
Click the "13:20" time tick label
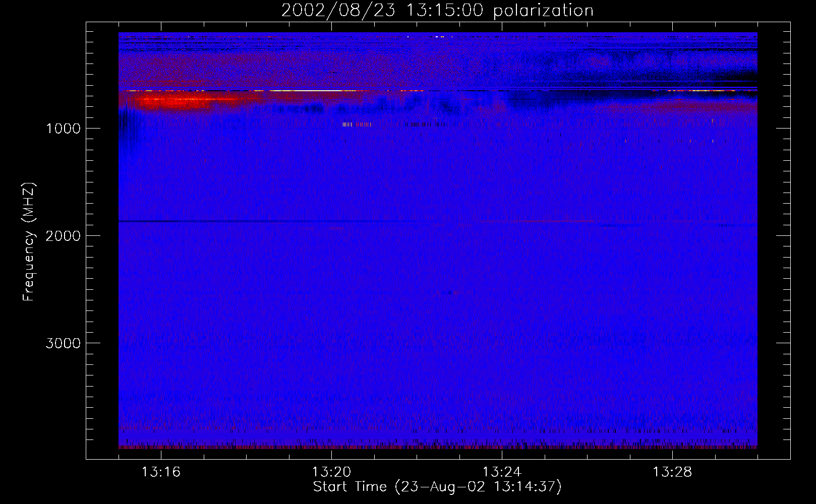331,472
